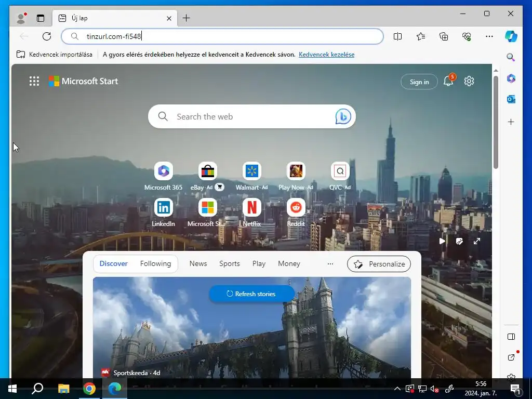
Task: Switch to the Sports tab
Action: [x=229, y=263]
